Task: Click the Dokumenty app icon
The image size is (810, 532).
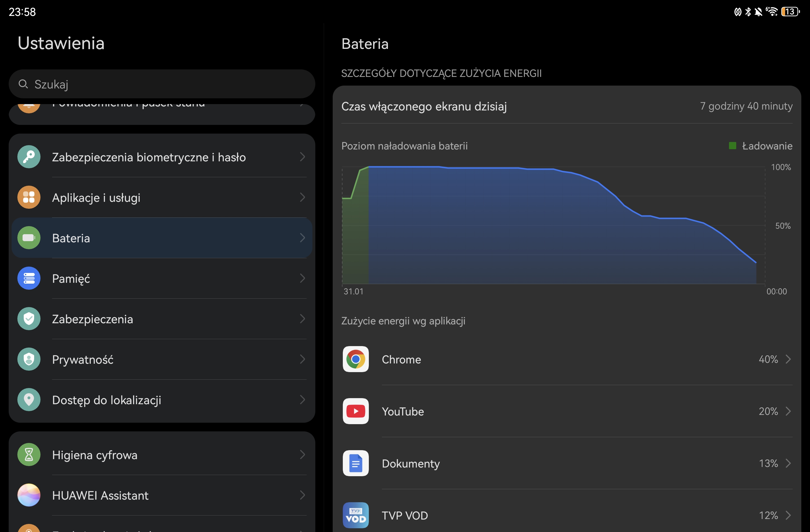Action: (x=355, y=463)
